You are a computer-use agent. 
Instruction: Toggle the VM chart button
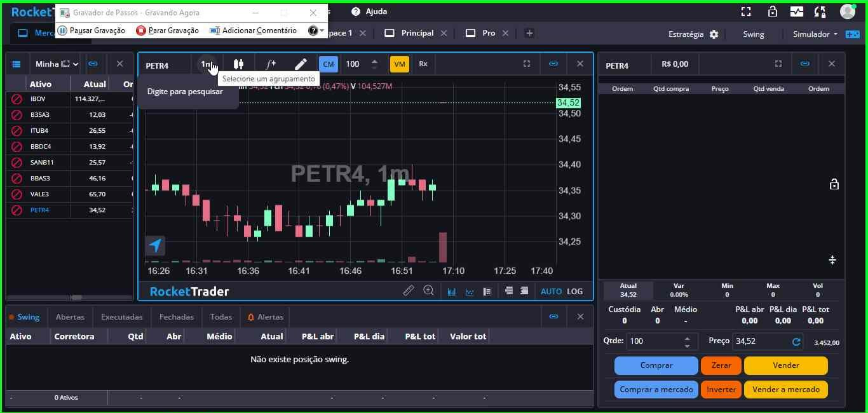(x=399, y=64)
